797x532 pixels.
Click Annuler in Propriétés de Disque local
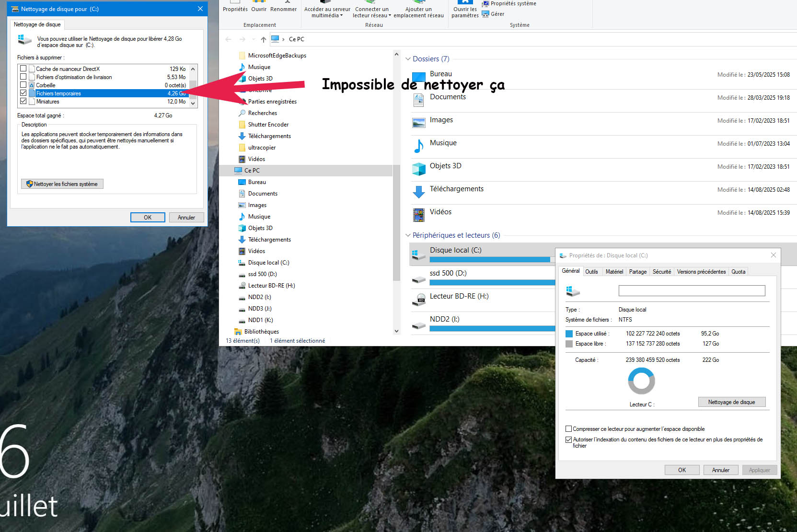pos(720,470)
